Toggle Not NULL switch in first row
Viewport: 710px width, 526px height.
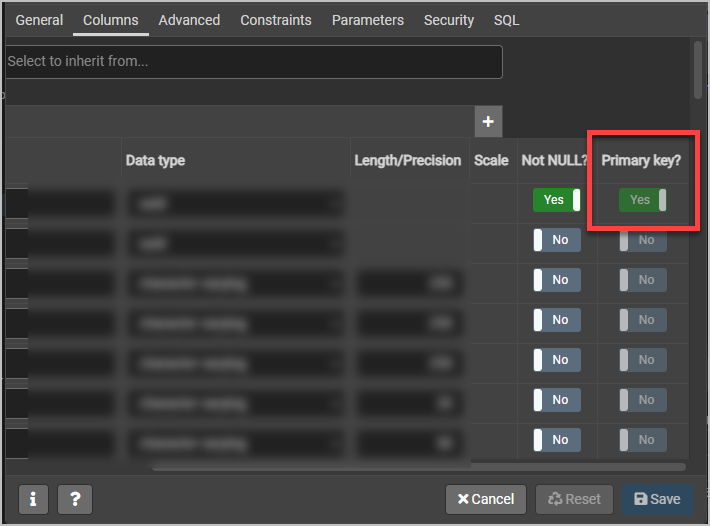(x=557, y=200)
